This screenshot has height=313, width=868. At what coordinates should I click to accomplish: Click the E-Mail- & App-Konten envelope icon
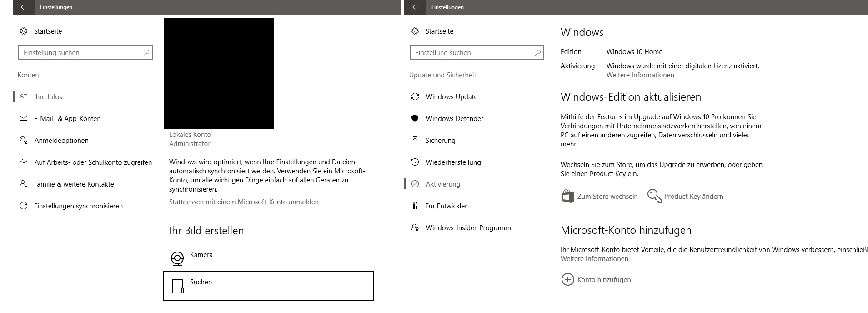24,118
